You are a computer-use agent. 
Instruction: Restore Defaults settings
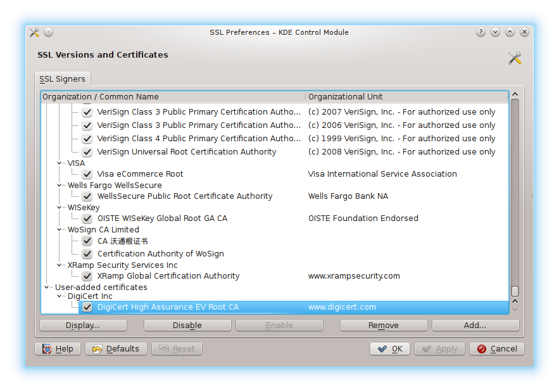116,349
